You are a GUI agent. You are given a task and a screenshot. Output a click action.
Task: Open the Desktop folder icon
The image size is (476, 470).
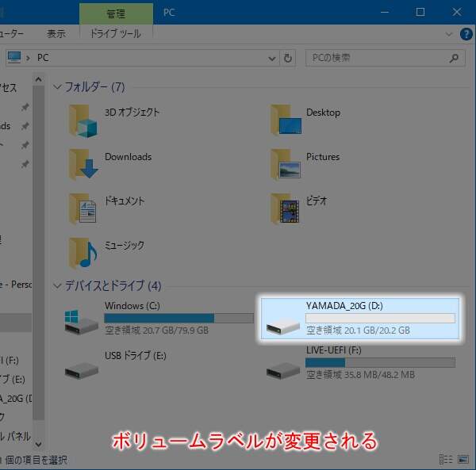click(x=286, y=120)
